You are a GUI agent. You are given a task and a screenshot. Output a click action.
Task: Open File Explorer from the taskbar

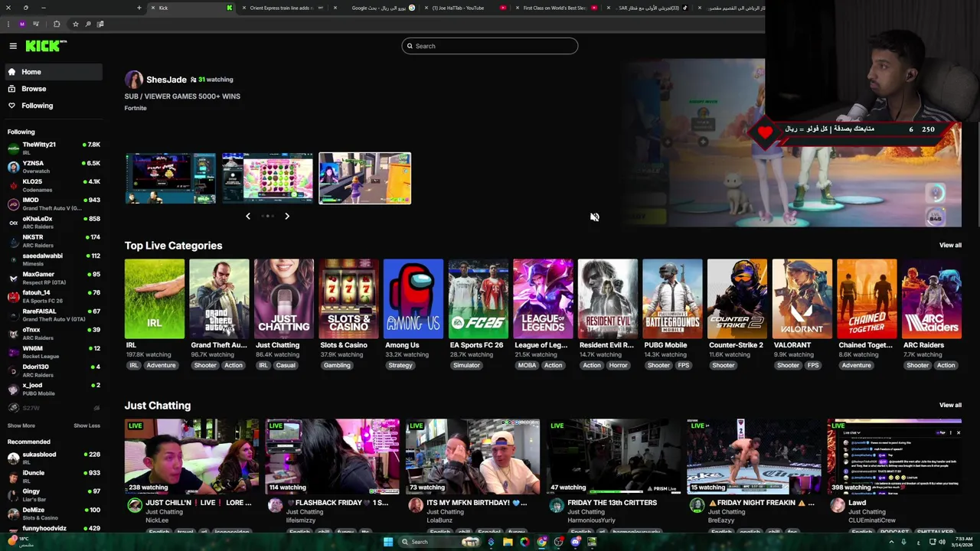(508, 542)
